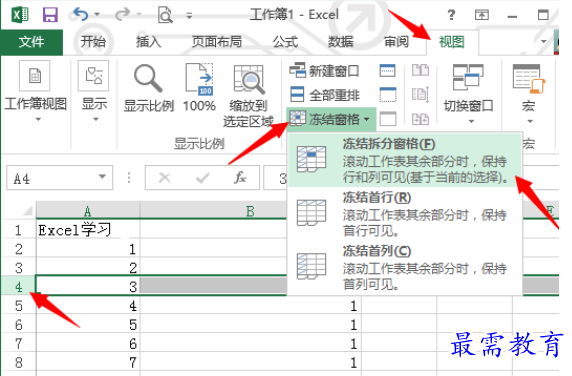Expand the 显示 options group
The height and width of the screenshot is (376, 572).
click(x=94, y=92)
